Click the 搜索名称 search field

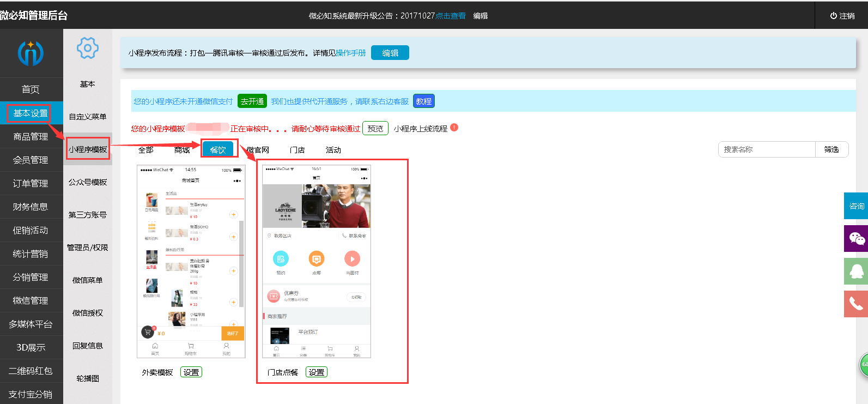[767, 149]
